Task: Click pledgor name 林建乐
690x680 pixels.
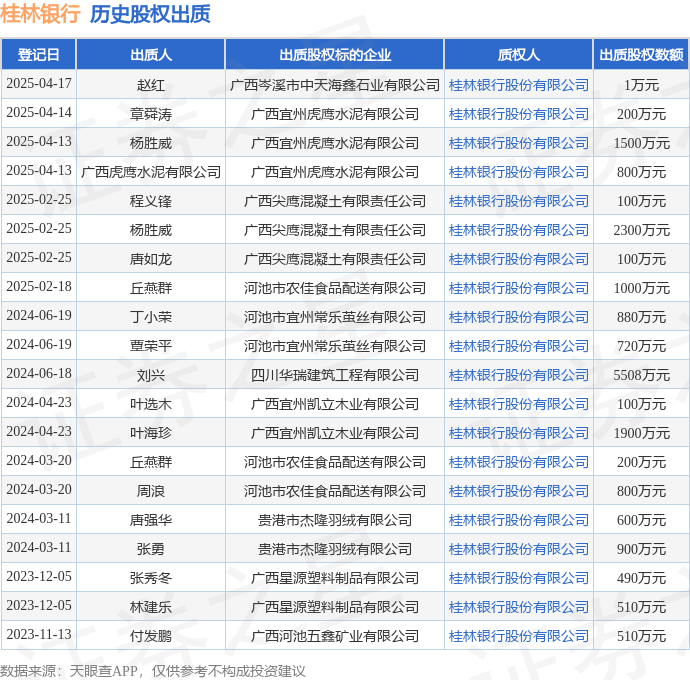Action: (150, 607)
